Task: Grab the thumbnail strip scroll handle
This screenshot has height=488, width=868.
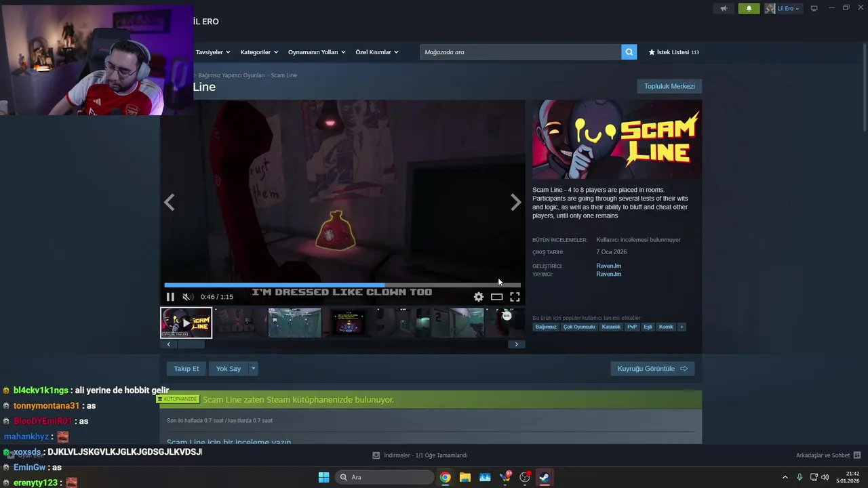Action: pyautogui.click(x=191, y=344)
